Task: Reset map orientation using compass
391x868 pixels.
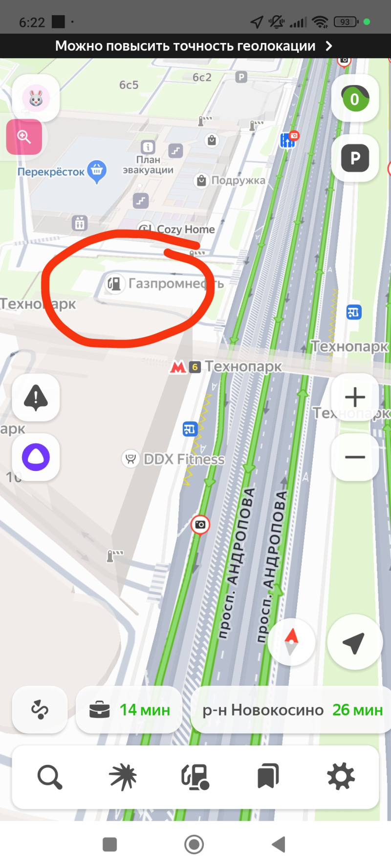Action: (291, 641)
